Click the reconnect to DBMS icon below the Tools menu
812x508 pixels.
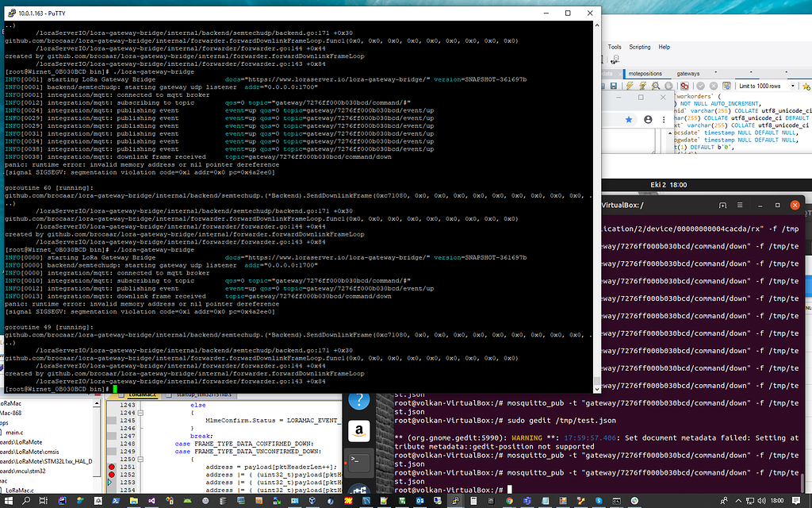click(x=615, y=60)
